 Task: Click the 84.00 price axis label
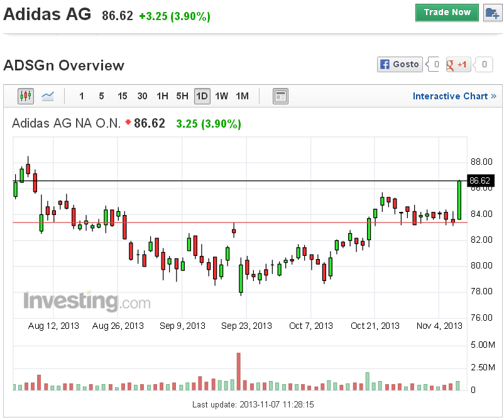coord(481,214)
